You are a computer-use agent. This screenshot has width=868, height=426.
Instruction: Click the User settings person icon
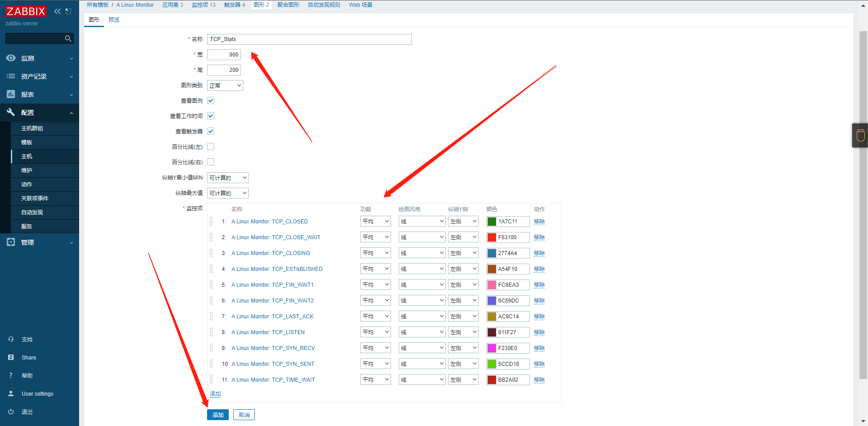[11, 393]
